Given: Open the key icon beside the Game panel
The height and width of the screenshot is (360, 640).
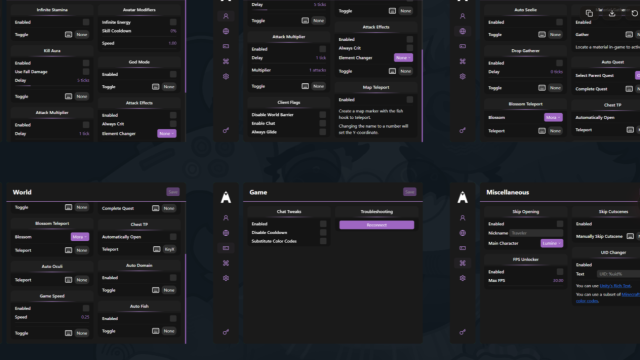Looking at the screenshot, I should [226, 332].
